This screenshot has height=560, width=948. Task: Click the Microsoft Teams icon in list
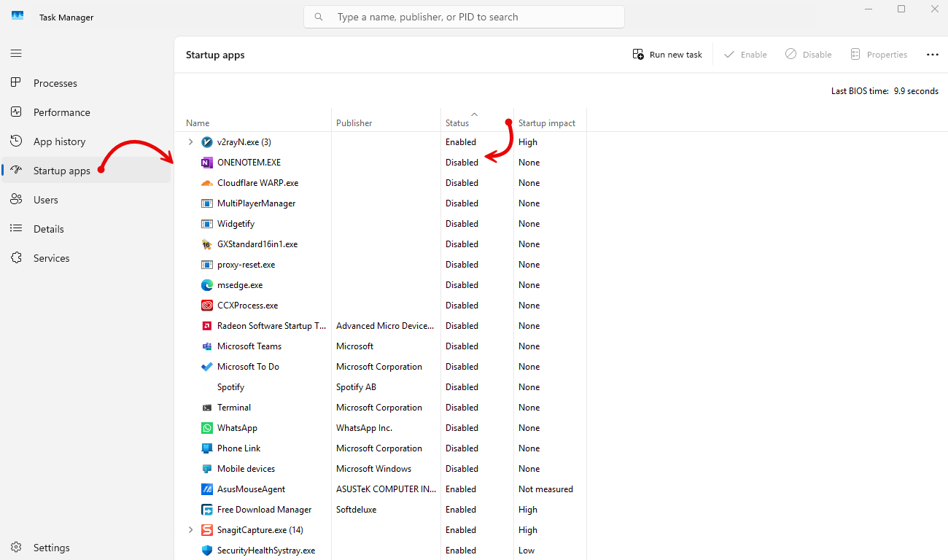(x=206, y=346)
